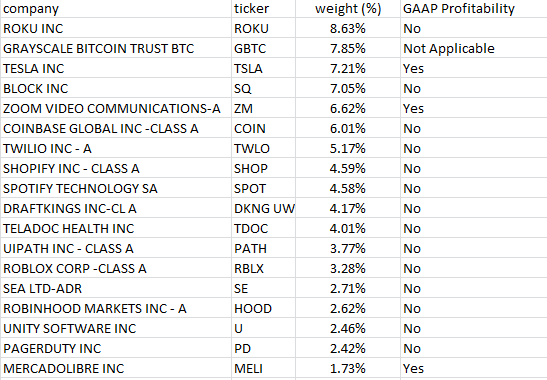Viewport: 547px width, 380px height.
Task: Click the DKNG UW ticker cell
Action: (263, 208)
